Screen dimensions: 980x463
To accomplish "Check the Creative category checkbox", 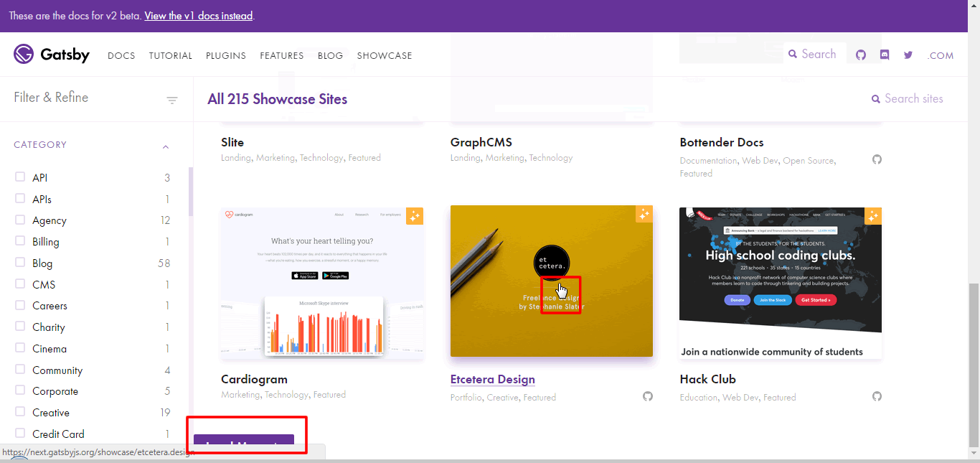I will click(x=20, y=412).
